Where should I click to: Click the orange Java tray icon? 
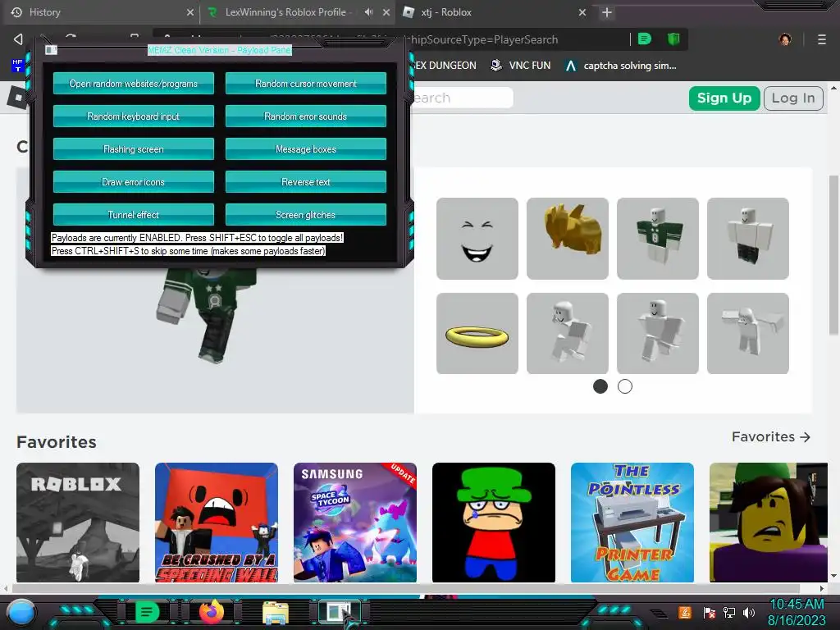685,612
